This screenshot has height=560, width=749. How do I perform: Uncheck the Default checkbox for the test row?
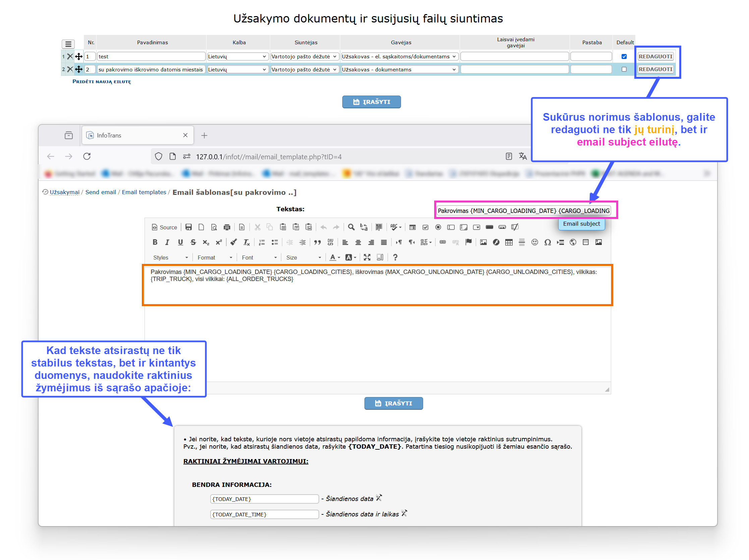coord(624,57)
